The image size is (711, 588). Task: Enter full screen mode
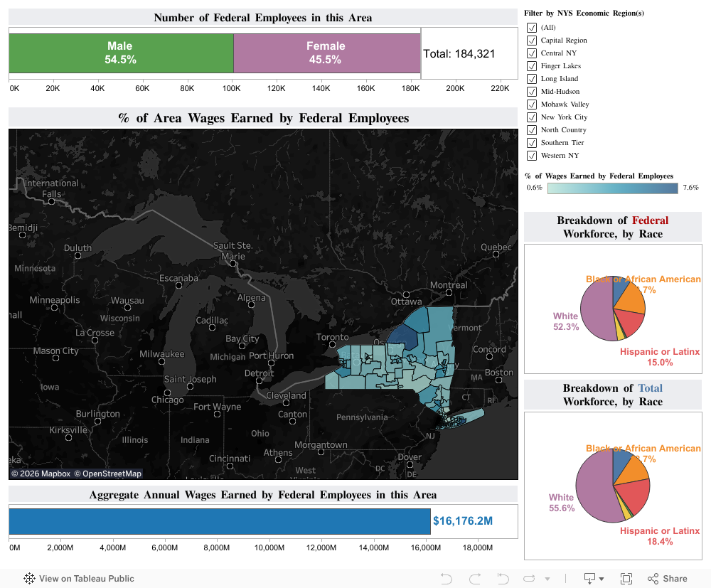coord(626,578)
